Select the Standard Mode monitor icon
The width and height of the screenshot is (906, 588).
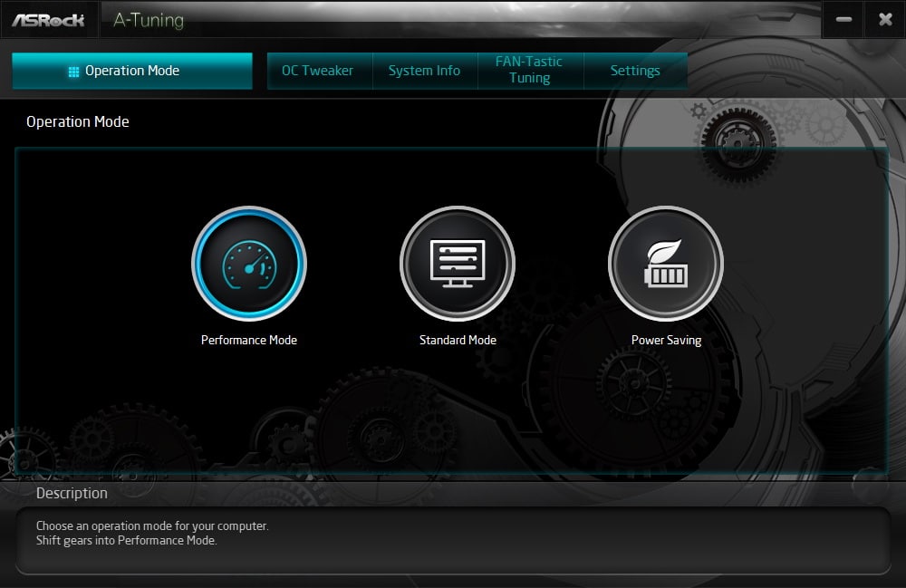click(x=458, y=264)
